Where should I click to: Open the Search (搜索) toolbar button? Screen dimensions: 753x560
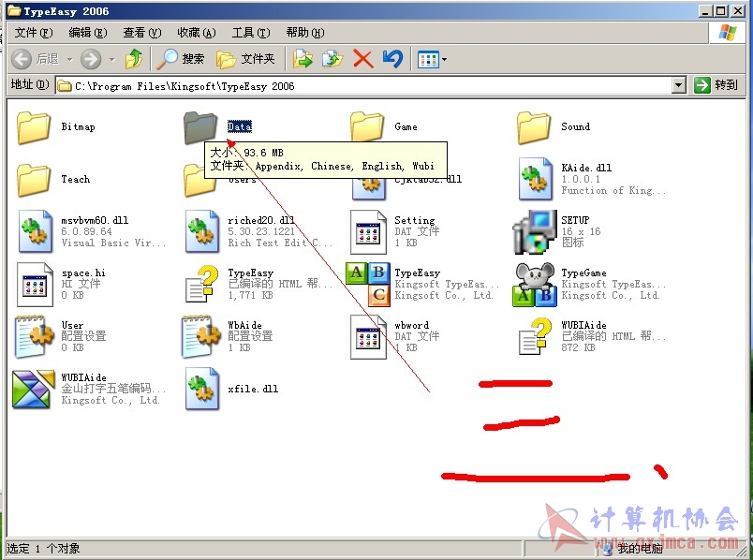181,59
